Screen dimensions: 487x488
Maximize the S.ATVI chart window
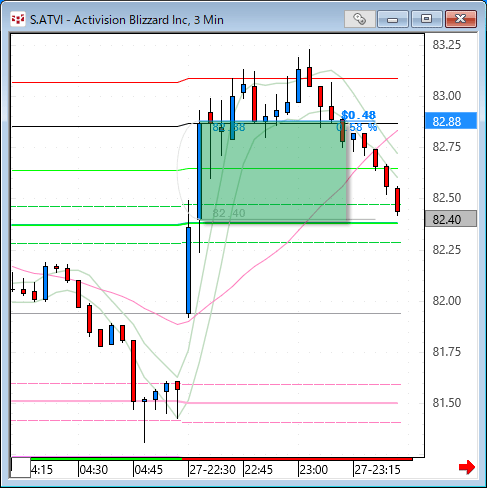coord(426,19)
